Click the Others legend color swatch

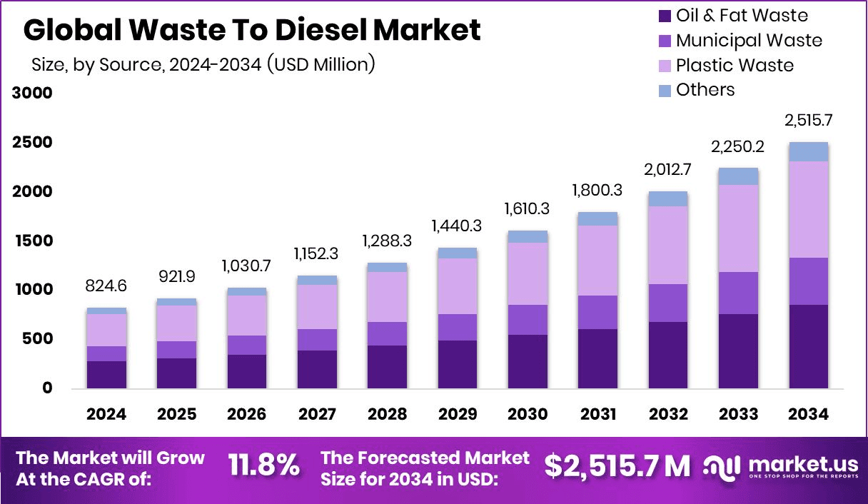tap(665, 90)
